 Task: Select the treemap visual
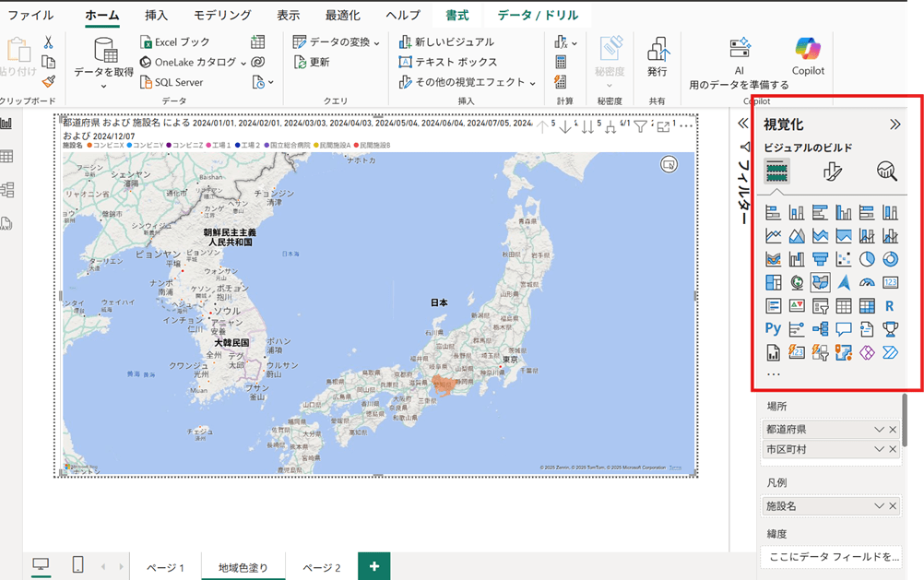[x=773, y=283]
